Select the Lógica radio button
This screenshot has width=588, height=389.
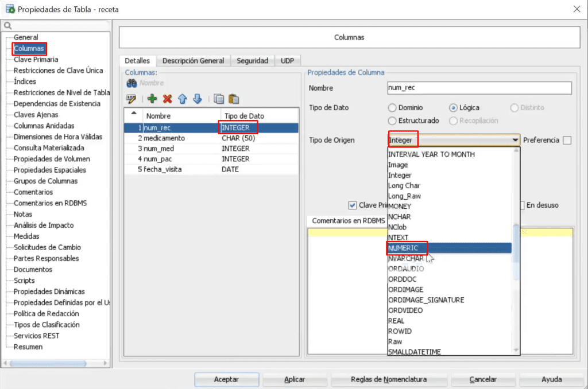(454, 108)
